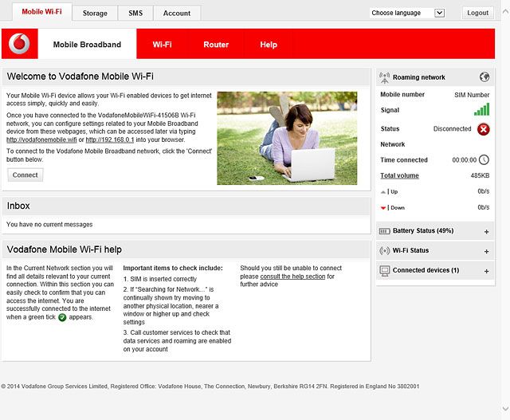Viewport: 510px width, 420px height.
Task: Click the green signal strength bars
Action: click(481, 110)
